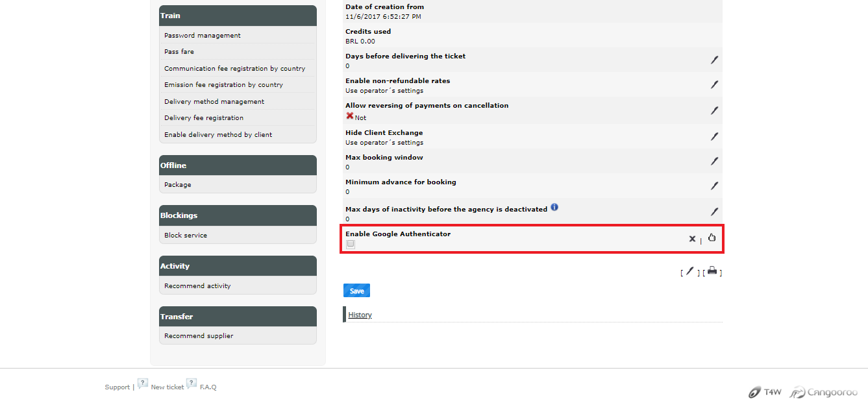Open the F.A.Q link in the footer
868x401 pixels.
tap(208, 387)
